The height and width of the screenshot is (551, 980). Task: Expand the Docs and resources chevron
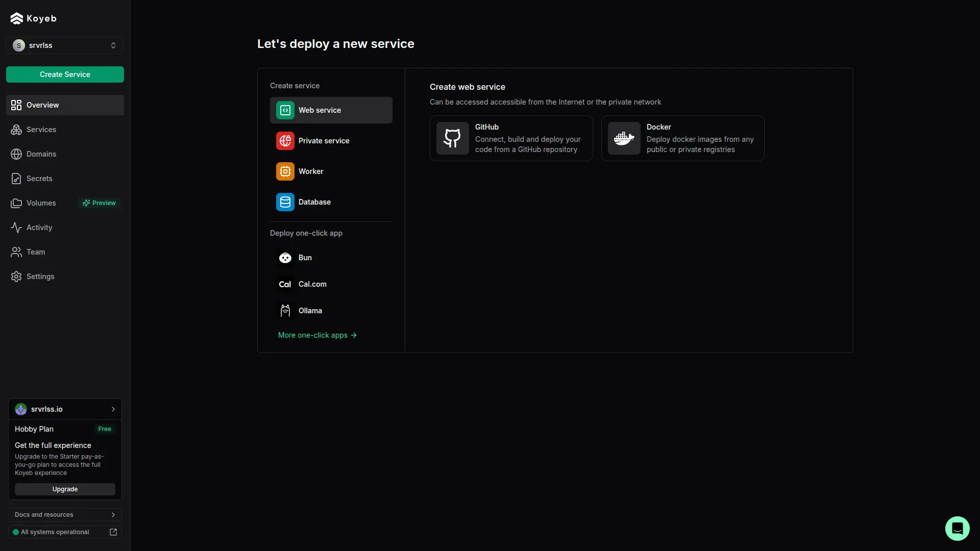click(x=113, y=515)
